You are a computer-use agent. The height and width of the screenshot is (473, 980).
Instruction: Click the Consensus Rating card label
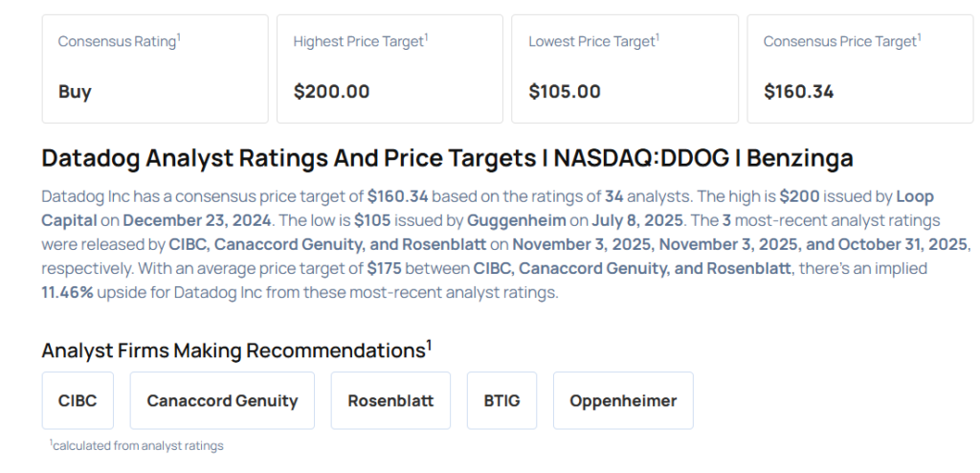119,41
